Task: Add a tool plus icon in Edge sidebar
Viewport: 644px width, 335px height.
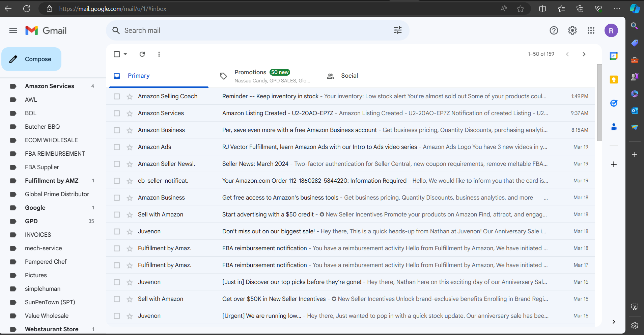Action: click(x=635, y=155)
